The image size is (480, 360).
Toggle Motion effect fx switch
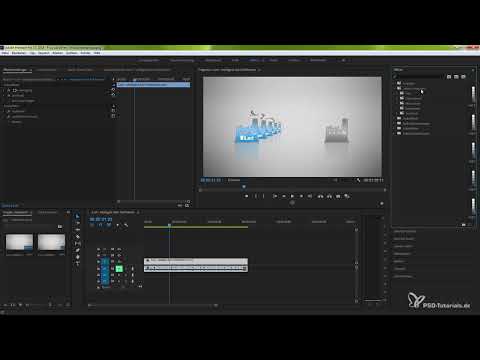9,90
